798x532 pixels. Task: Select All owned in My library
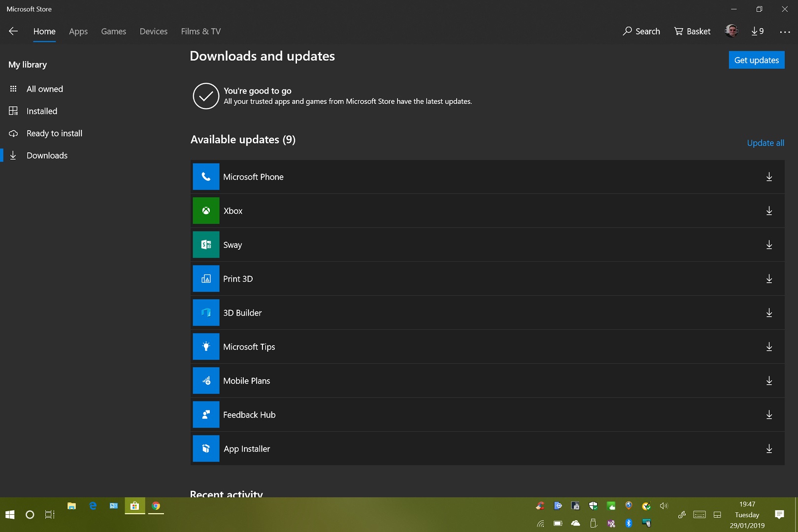click(x=45, y=89)
